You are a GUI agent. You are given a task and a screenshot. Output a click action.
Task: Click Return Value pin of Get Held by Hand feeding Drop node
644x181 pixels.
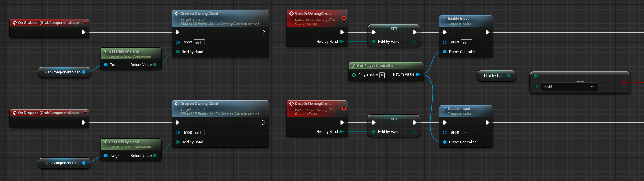coord(155,156)
